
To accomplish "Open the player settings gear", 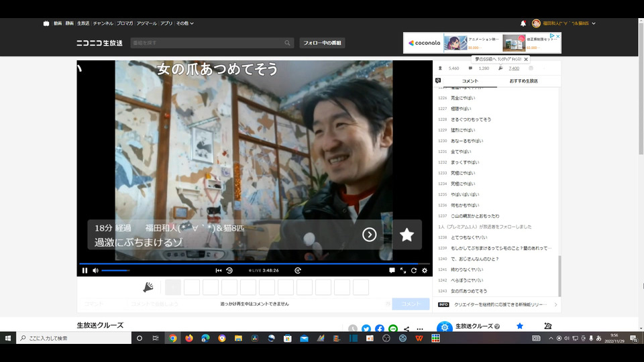I will point(425,270).
